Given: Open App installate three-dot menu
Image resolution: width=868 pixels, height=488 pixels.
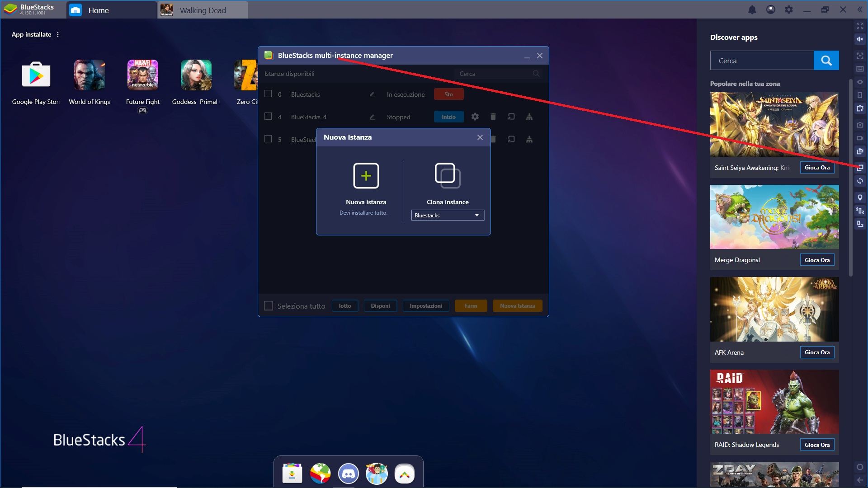Looking at the screenshot, I should click(58, 35).
